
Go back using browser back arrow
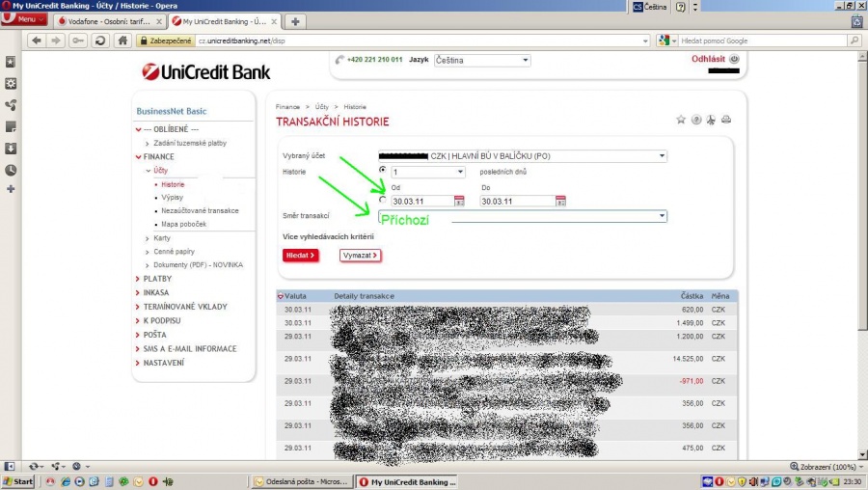(x=37, y=41)
